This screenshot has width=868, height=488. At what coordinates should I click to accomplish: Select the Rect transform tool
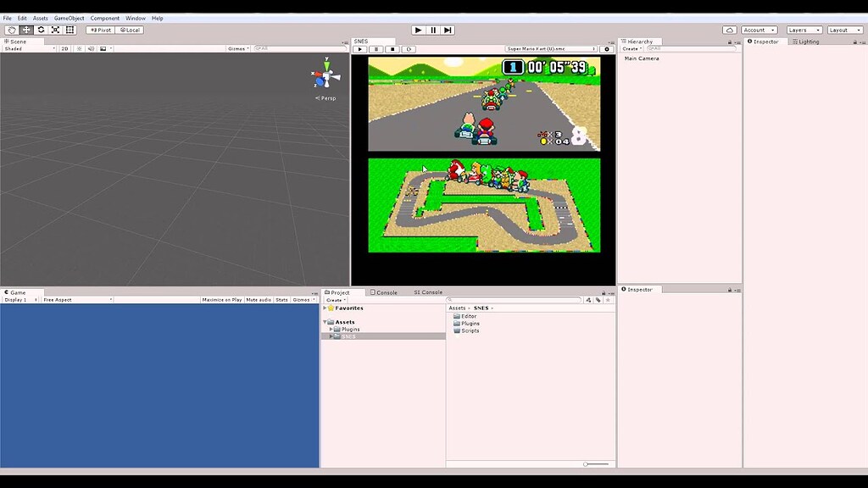(69, 29)
